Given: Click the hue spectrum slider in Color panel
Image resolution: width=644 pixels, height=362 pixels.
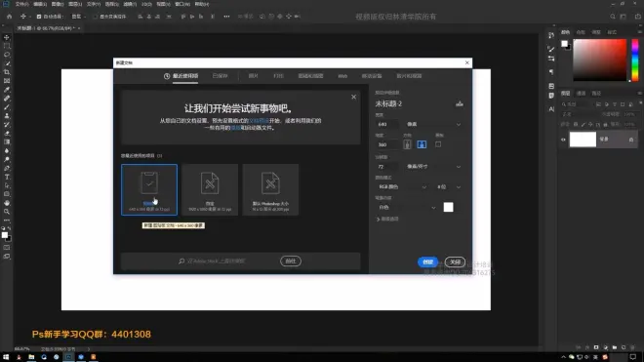Looking at the screenshot, I should click(635, 60).
